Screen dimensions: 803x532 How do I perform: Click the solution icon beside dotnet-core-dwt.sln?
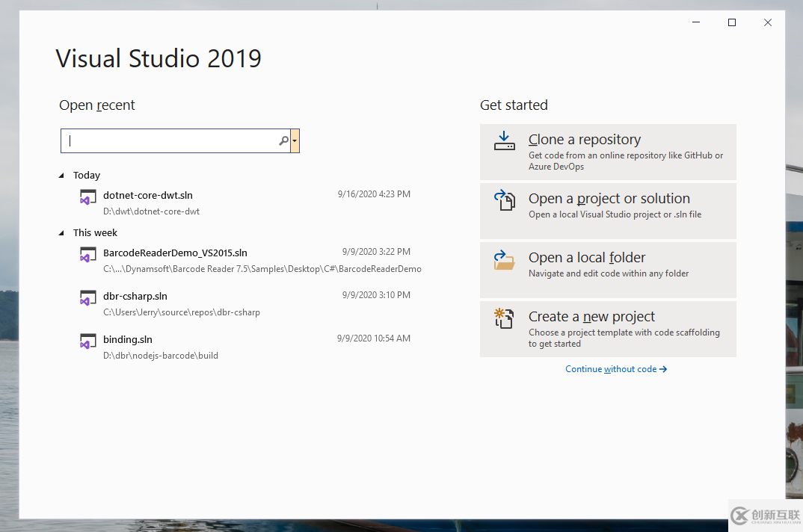[88, 197]
